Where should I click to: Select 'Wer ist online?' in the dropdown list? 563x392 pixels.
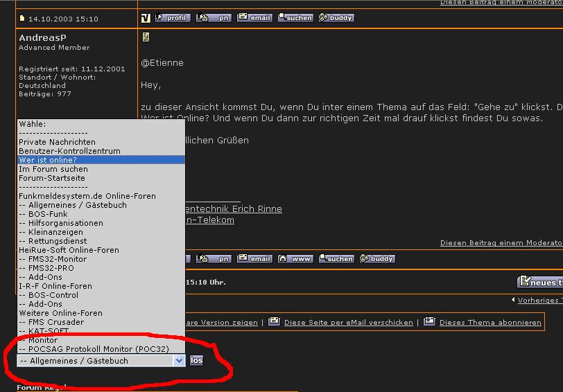[48, 160]
